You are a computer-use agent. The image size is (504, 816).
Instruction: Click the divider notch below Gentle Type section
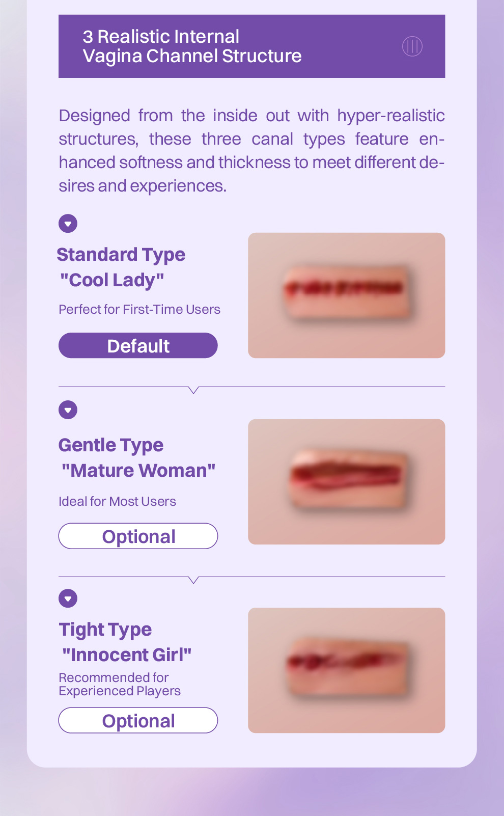(x=193, y=580)
